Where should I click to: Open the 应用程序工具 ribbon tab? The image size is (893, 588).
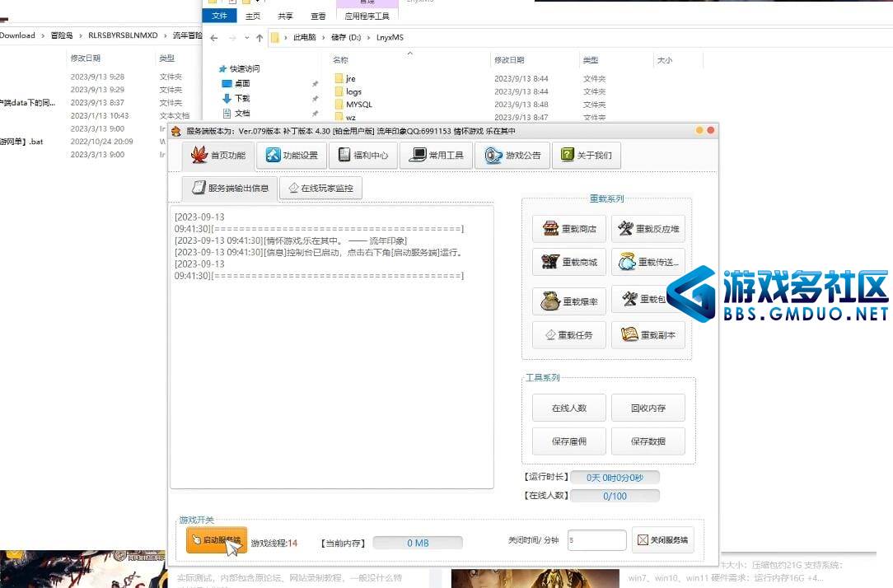tap(367, 16)
